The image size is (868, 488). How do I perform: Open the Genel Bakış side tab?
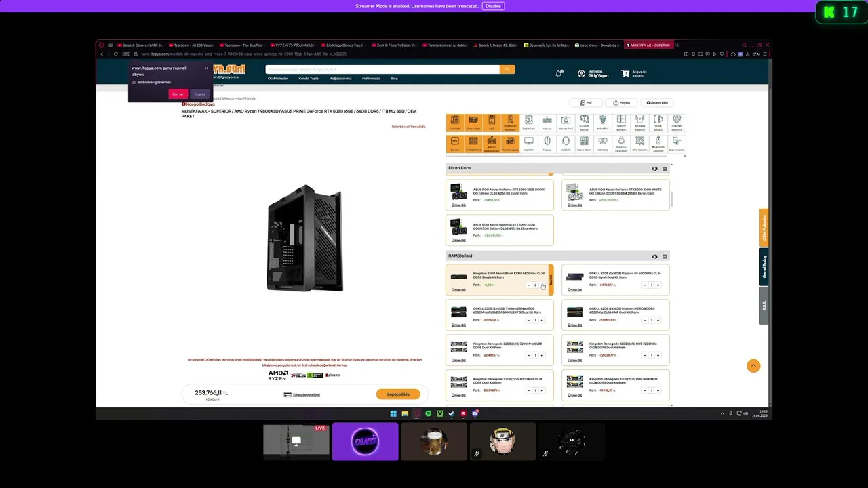(764, 266)
